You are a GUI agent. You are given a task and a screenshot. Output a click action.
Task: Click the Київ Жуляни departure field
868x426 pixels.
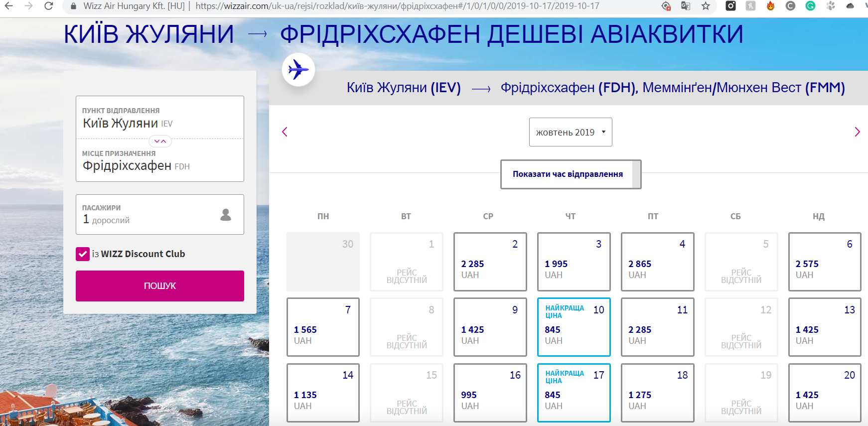point(159,119)
